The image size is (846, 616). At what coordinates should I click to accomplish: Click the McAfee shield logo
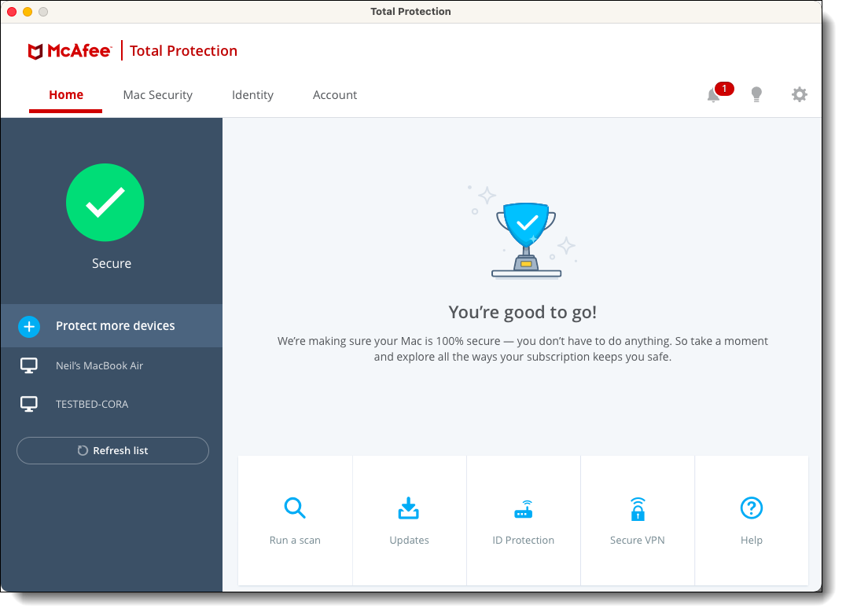[35, 52]
